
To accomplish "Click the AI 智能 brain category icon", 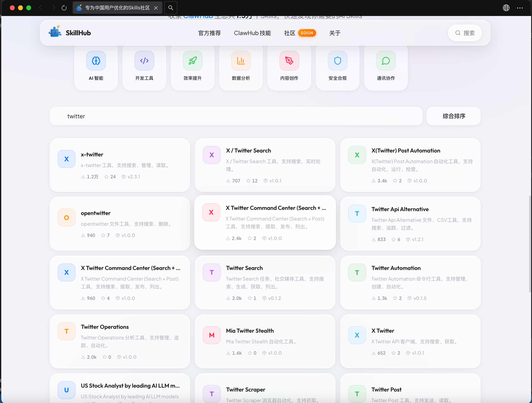I will coord(96,61).
